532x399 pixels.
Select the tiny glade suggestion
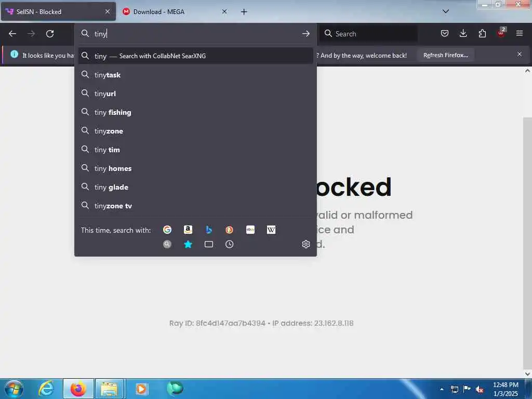[195, 187]
